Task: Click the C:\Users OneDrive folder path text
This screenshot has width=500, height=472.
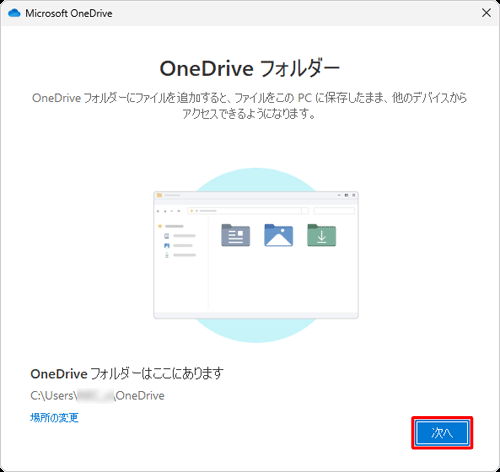Action: 97,396
